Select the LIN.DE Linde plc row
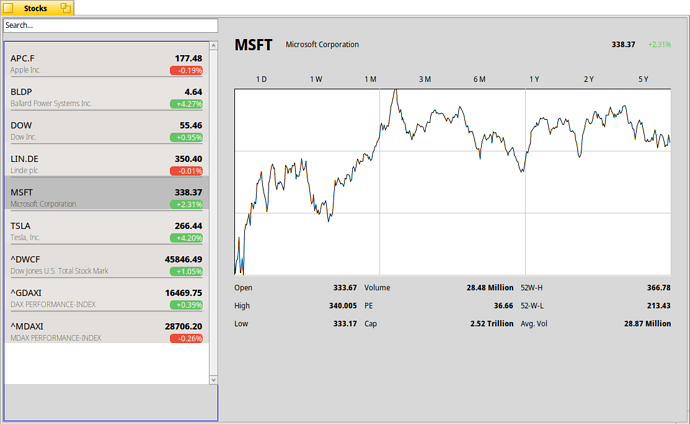 click(x=107, y=160)
